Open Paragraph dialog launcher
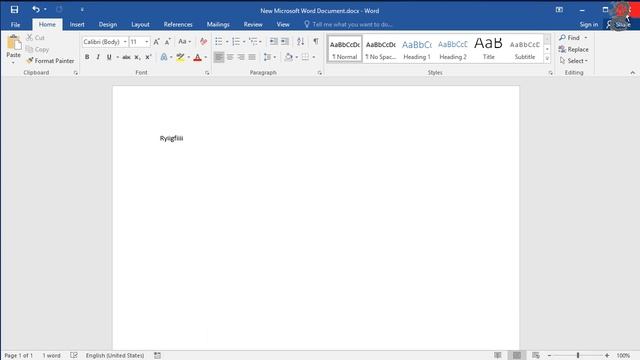The height and width of the screenshot is (360, 640). click(320, 73)
